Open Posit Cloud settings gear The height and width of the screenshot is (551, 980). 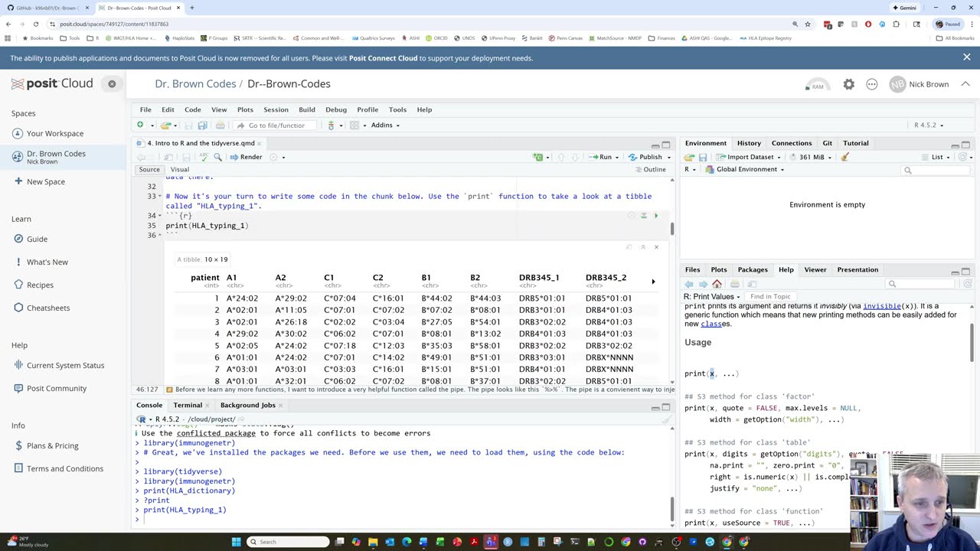(x=848, y=84)
